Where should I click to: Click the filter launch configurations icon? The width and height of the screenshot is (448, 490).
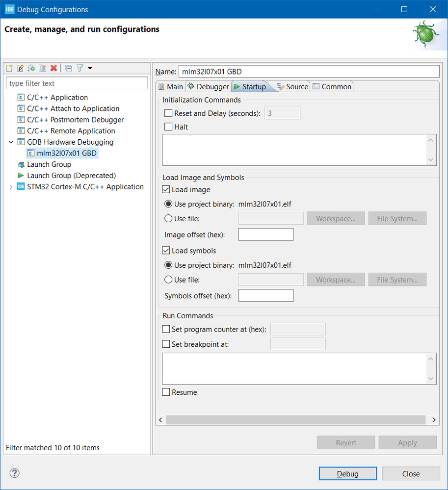pos(80,68)
